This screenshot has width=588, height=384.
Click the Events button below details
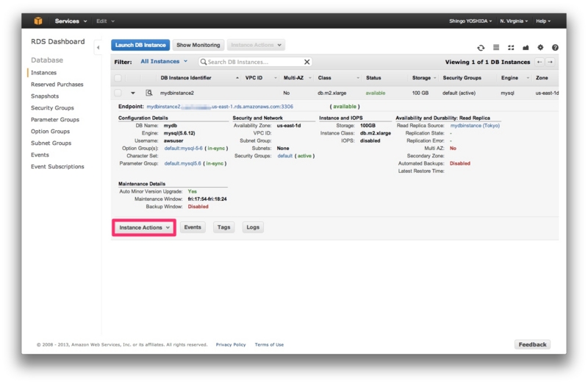point(193,227)
